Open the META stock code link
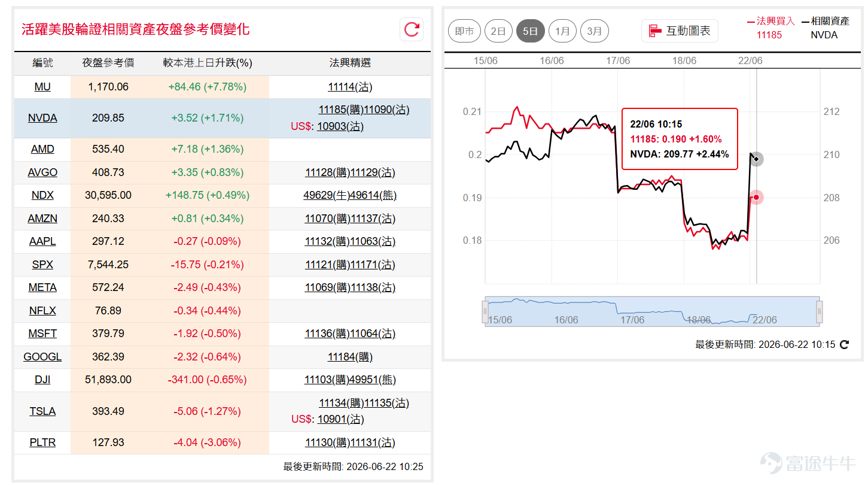This screenshot has width=868, height=485. (42, 287)
